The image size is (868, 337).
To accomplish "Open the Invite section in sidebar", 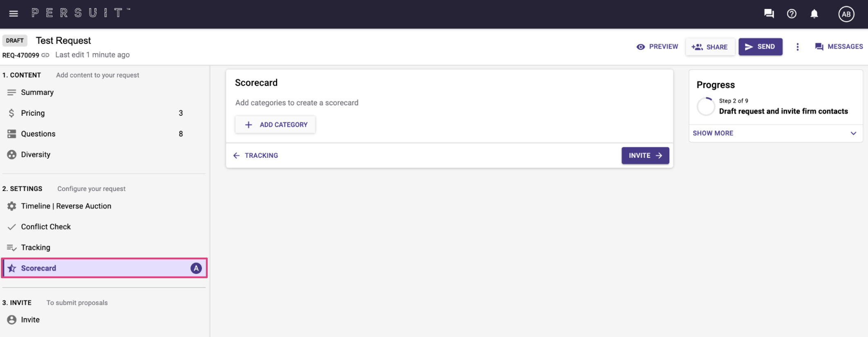I will [104, 320].
